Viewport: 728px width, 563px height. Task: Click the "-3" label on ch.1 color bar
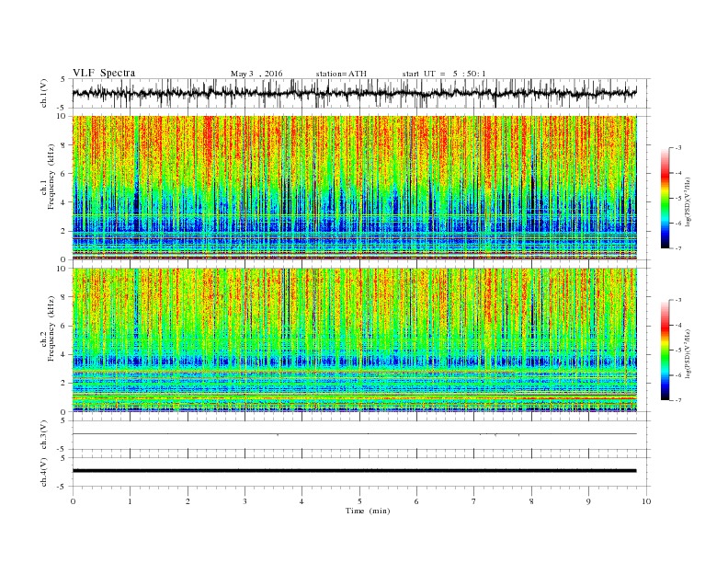[677, 148]
